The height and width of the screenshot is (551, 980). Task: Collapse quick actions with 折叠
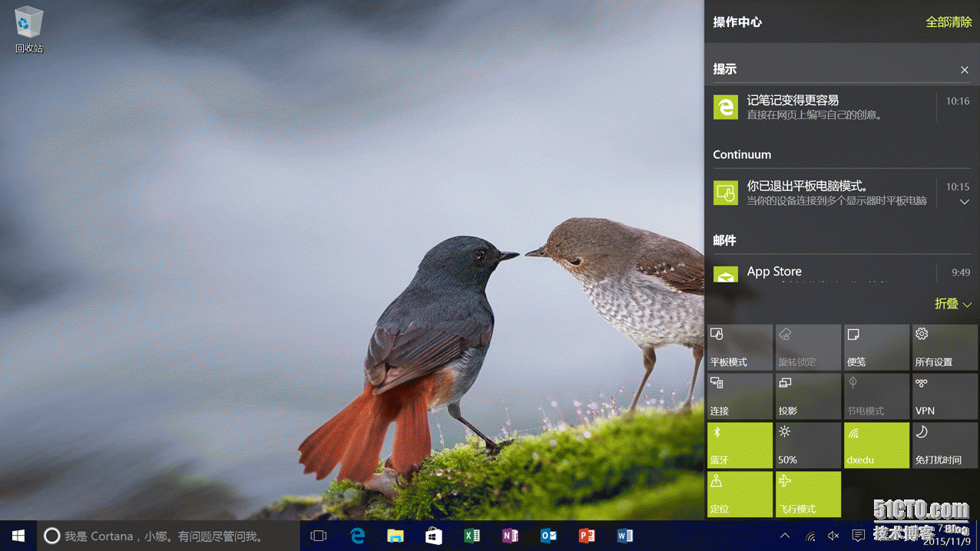tap(953, 304)
